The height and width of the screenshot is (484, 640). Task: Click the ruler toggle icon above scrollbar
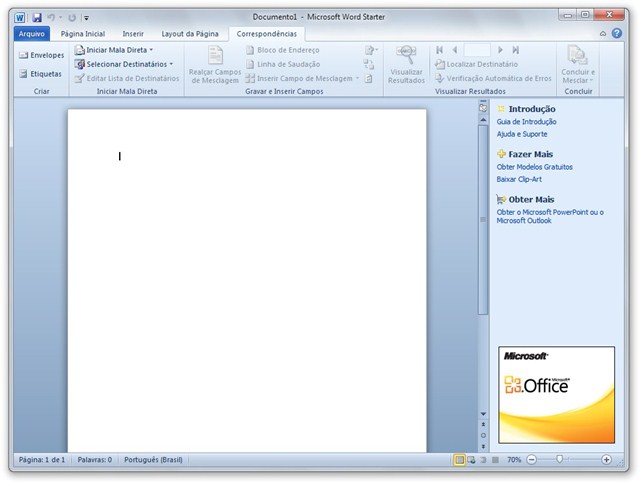[483, 108]
